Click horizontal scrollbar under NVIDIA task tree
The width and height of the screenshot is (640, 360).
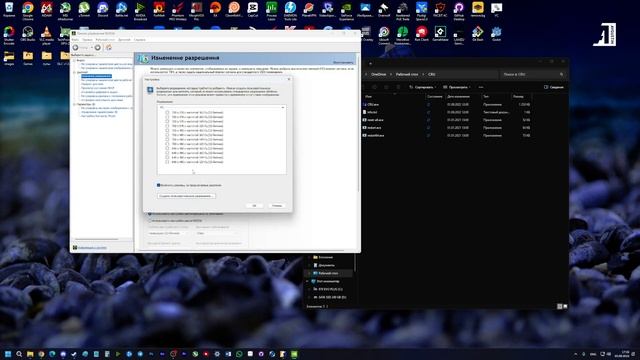pyautogui.click(x=97, y=239)
